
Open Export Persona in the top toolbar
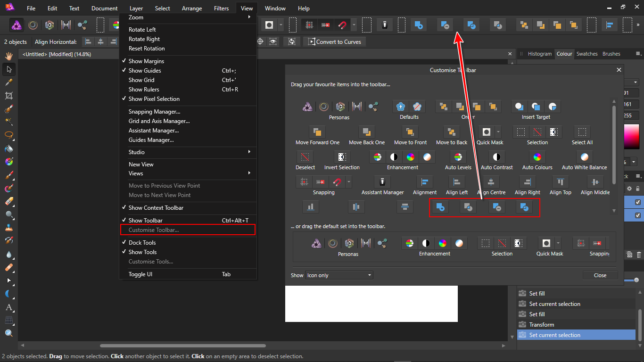click(x=83, y=25)
